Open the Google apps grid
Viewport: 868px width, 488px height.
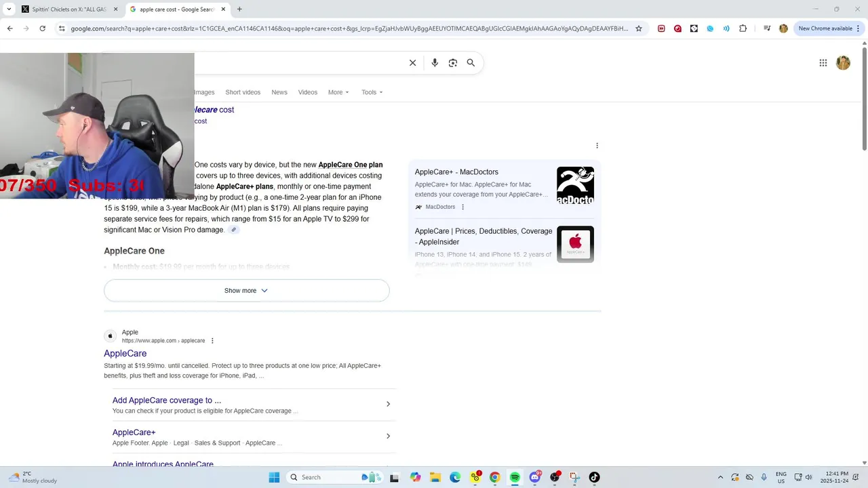tap(823, 63)
